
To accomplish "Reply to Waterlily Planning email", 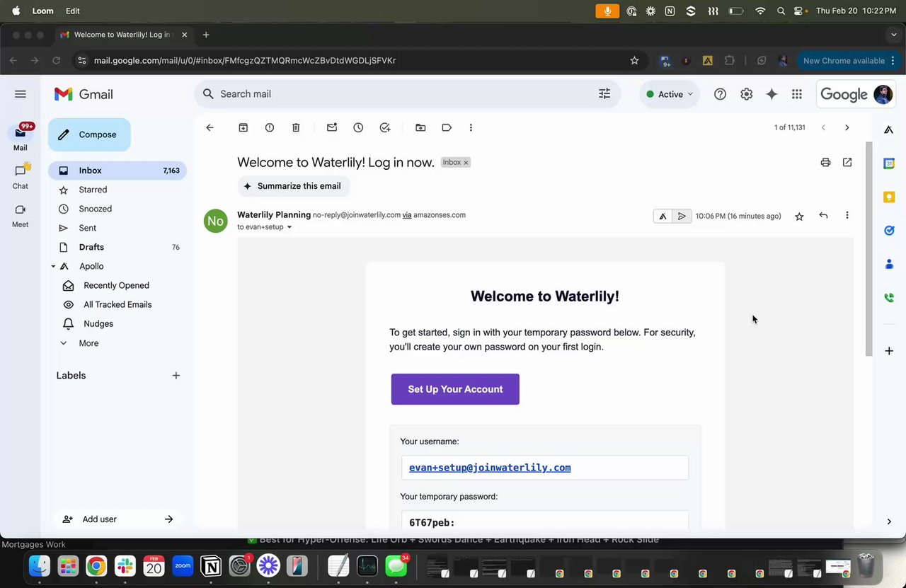I will point(823,216).
